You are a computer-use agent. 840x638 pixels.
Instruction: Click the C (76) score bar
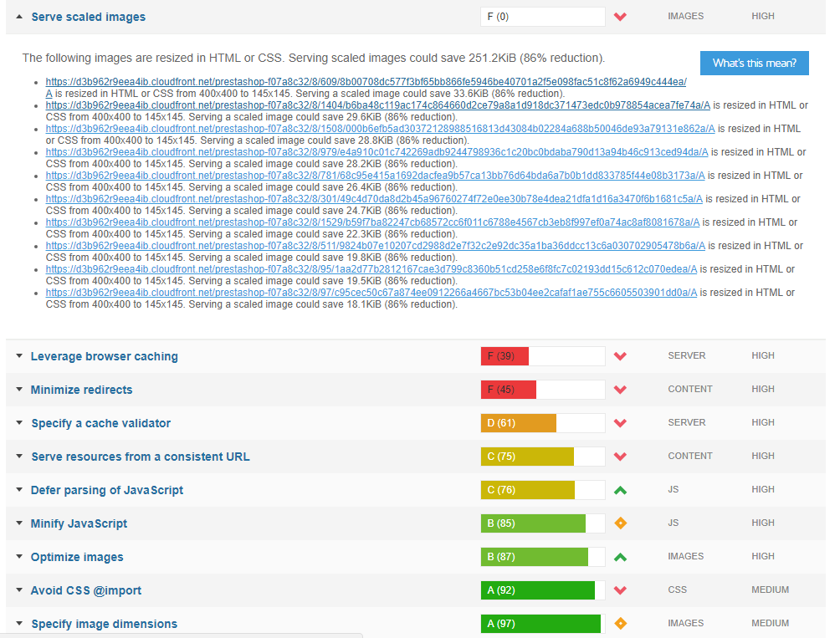coord(543,490)
